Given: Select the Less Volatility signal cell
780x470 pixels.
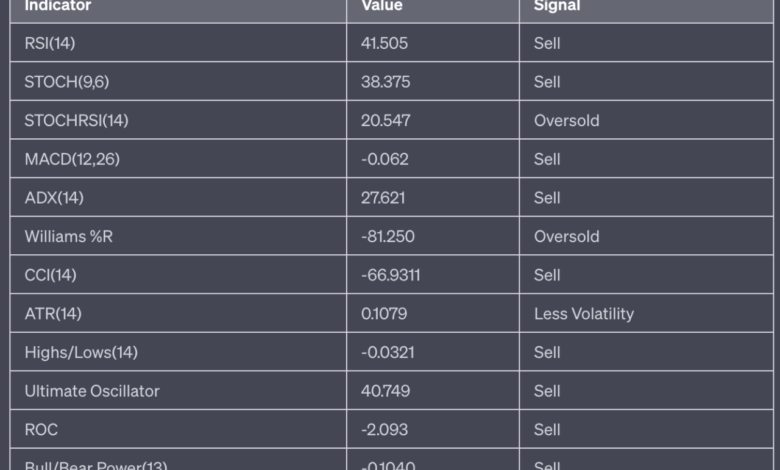Looking at the screenshot, I should [584, 314].
